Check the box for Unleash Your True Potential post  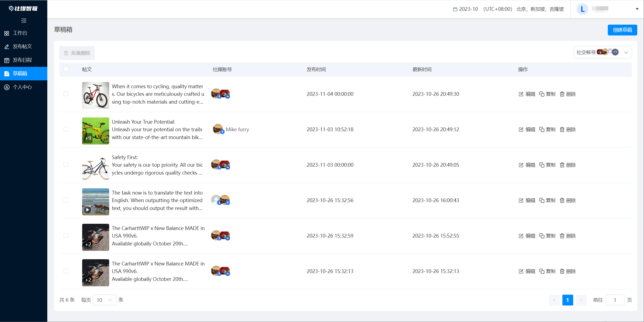66,129
